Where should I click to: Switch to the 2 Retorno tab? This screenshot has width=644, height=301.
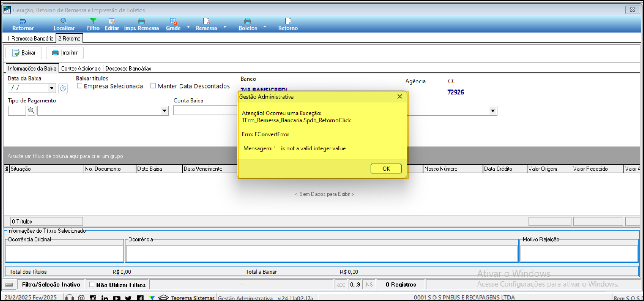coord(70,39)
